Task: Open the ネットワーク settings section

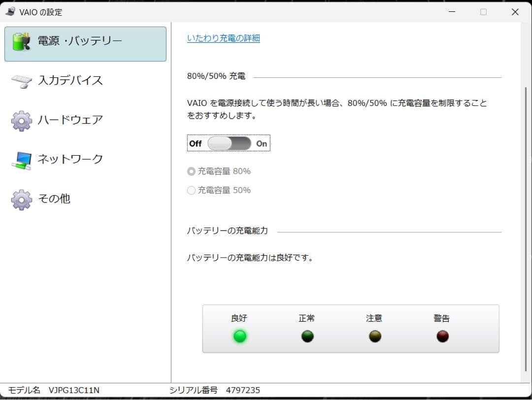Action: click(x=69, y=160)
